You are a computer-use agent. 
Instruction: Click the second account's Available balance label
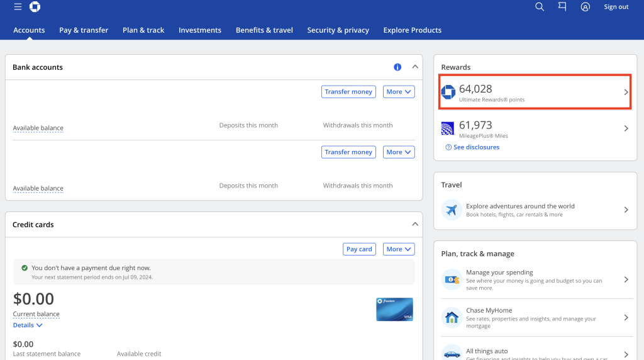pos(38,188)
